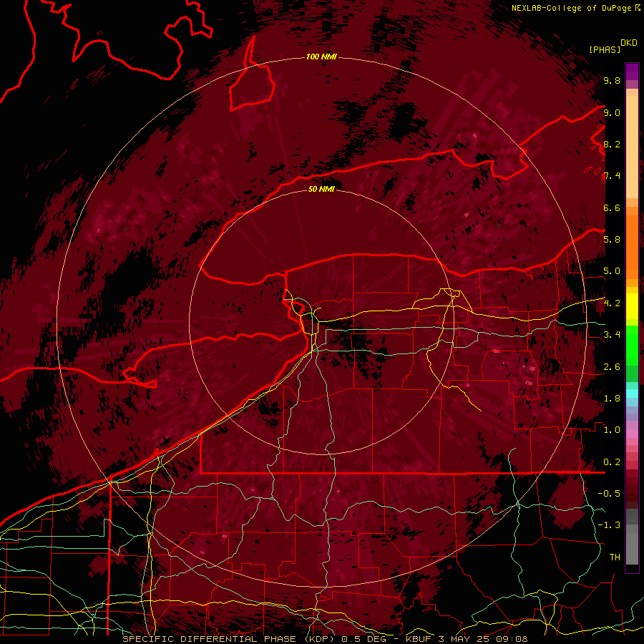Click the product title caption at bottom
644x644 pixels.
[325, 639]
